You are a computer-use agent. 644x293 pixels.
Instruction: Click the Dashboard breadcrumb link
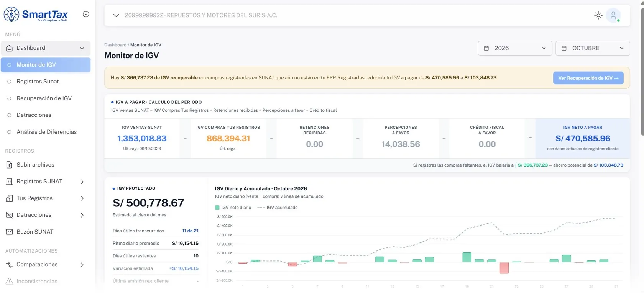tap(115, 45)
